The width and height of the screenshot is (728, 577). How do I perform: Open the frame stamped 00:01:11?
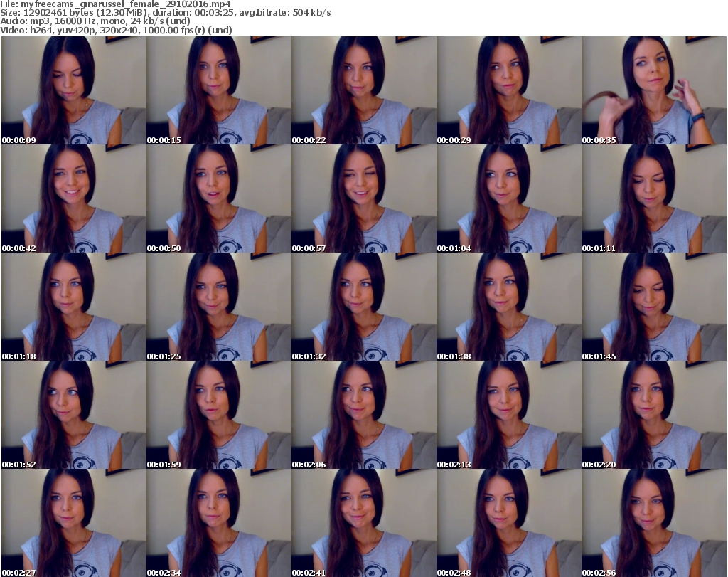(654, 198)
